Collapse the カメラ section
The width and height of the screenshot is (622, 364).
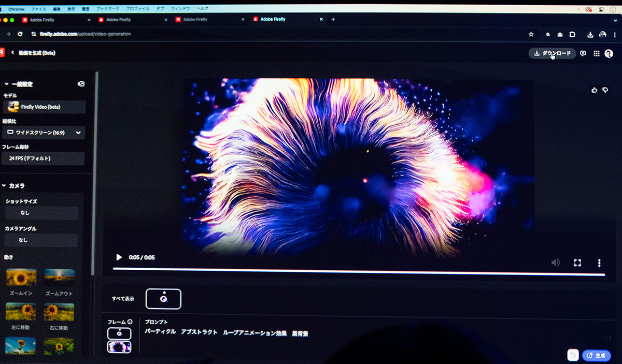pyautogui.click(x=4, y=185)
